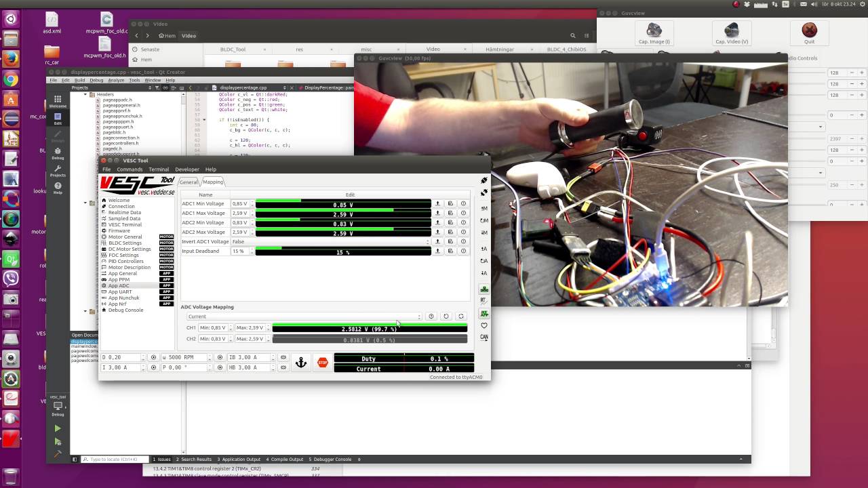Click the 5000 RPM input field
Screen dimensions: 868x488
coord(186,357)
